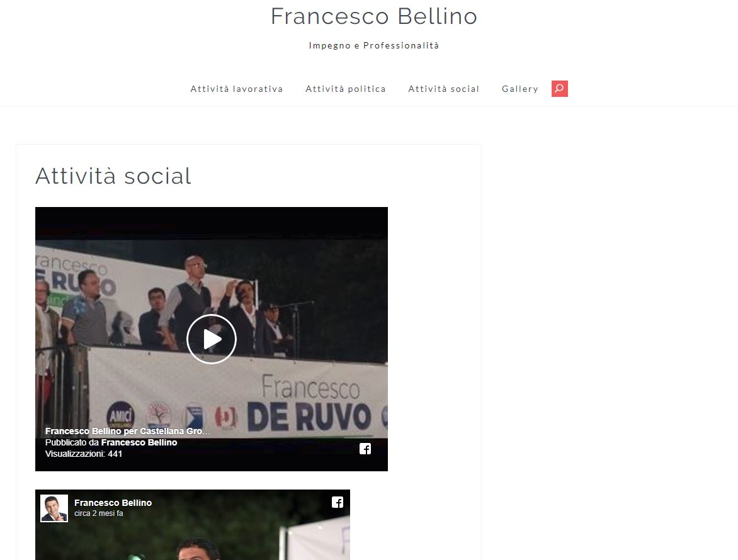
Task: Click the red search icon in navigation
Action: [x=560, y=88]
